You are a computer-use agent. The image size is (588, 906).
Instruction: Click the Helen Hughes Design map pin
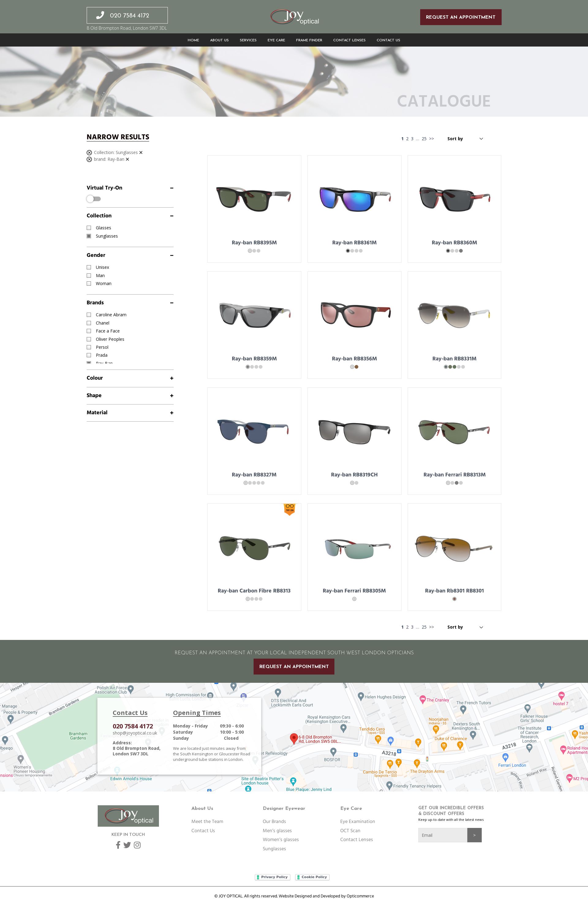361,696
